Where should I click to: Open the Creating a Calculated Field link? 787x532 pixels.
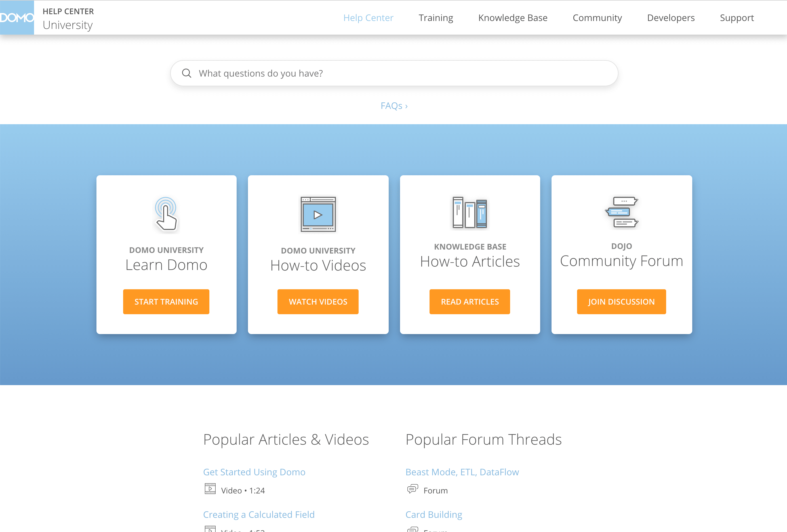coord(259,514)
